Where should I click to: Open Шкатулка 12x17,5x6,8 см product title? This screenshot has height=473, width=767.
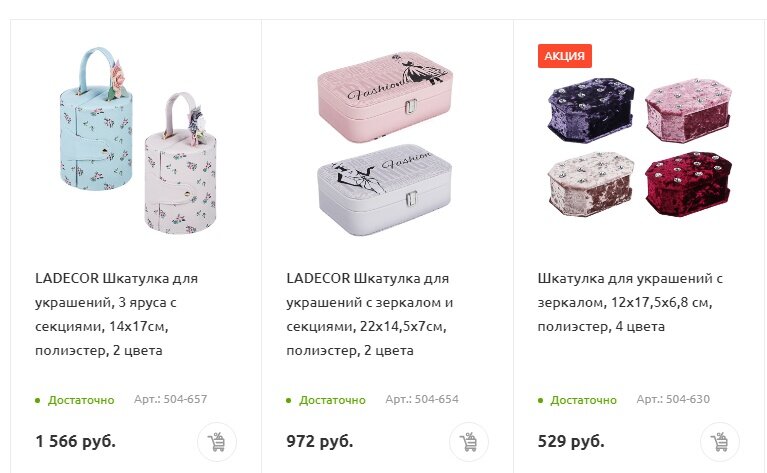pyautogui.click(x=630, y=302)
